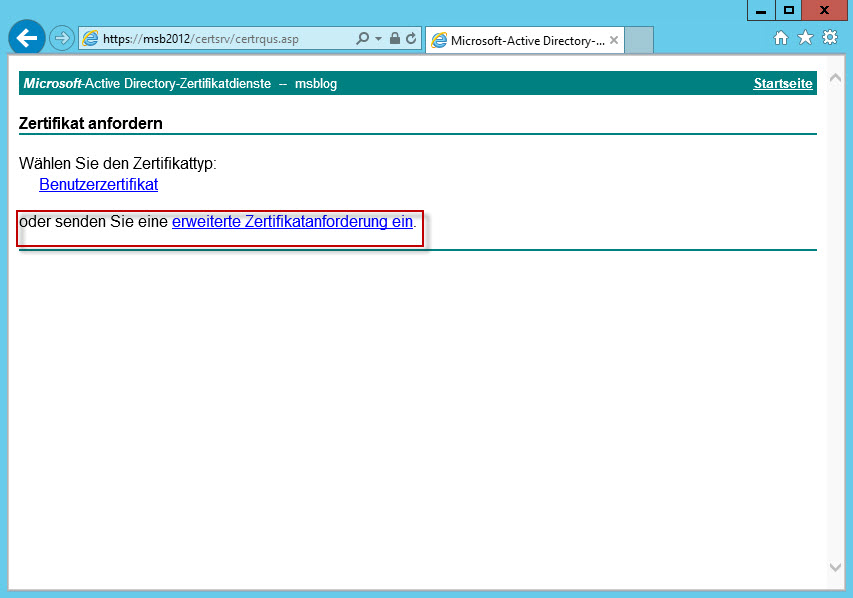Click the browser forward arrow button

click(62, 39)
